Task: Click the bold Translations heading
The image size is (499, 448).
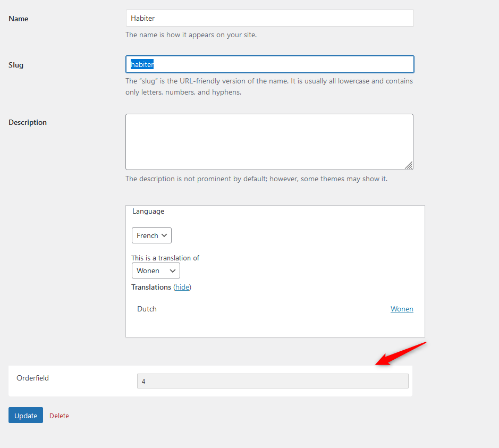Action: tap(151, 288)
